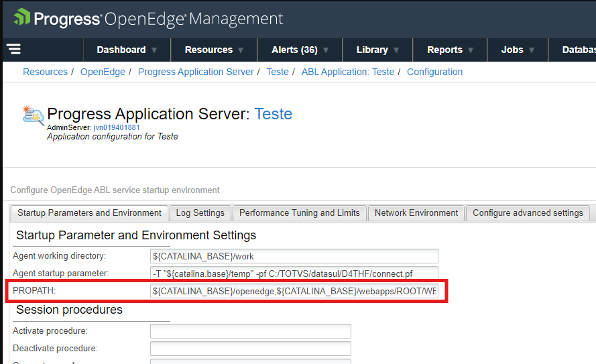Click 'Activate procedure:' label
Screen dimensions: 596x364
click(x=50, y=331)
